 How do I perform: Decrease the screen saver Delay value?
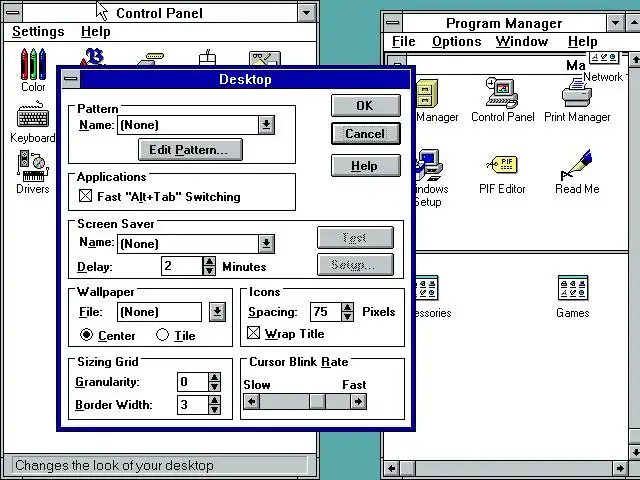tap(209, 270)
